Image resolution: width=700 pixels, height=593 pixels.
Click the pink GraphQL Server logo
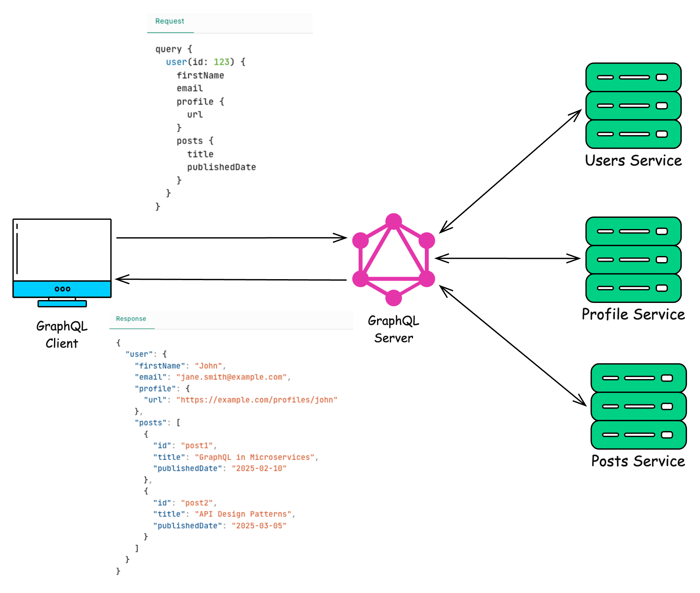click(394, 260)
